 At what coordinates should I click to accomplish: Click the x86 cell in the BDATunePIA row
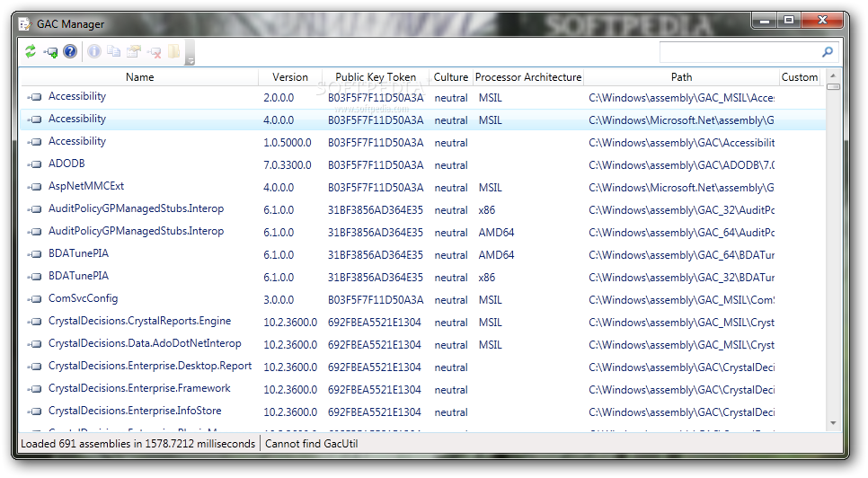[487, 277]
